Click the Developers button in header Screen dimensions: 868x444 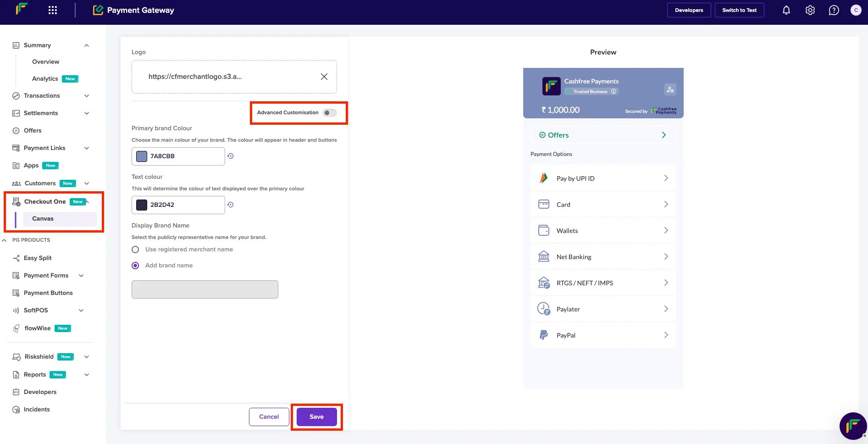(x=689, y=10)
